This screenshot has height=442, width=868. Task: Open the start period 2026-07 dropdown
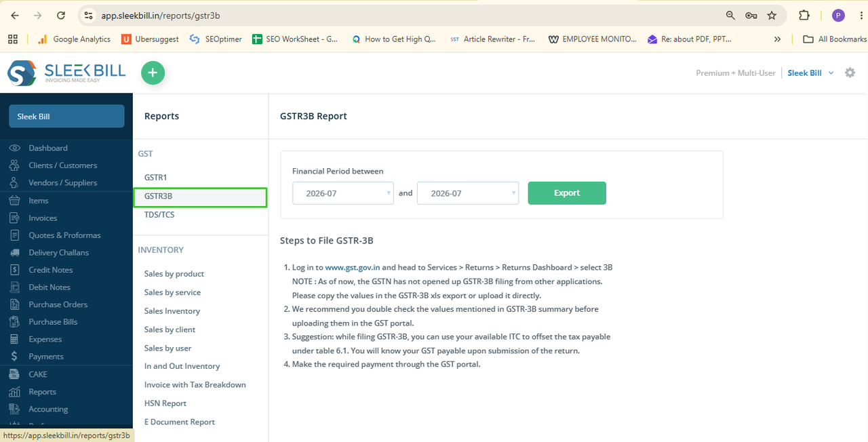coord(343,193)
